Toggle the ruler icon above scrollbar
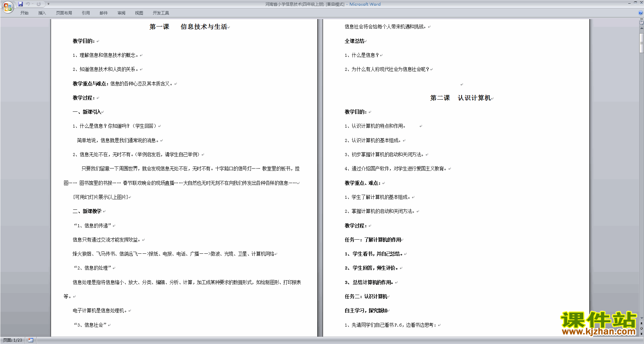 642,23
